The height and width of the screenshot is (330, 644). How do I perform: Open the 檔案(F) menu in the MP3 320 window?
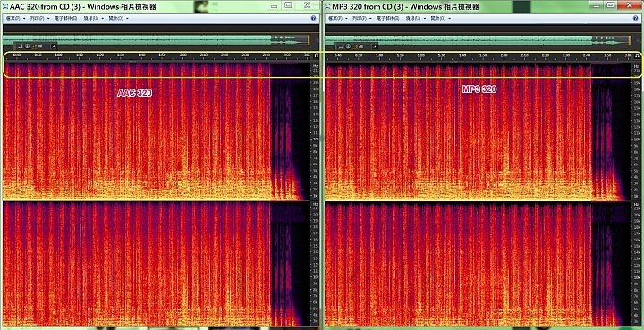(x=338, y=19)
